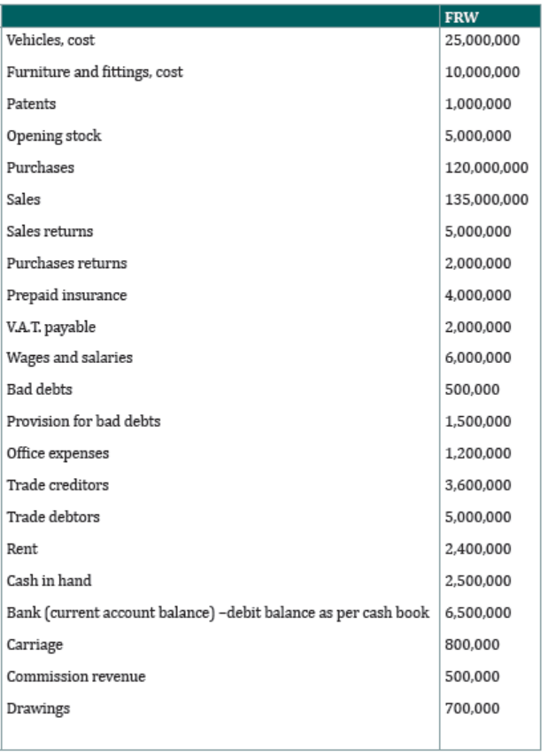Click the Sales returns label

coord(50,231)
